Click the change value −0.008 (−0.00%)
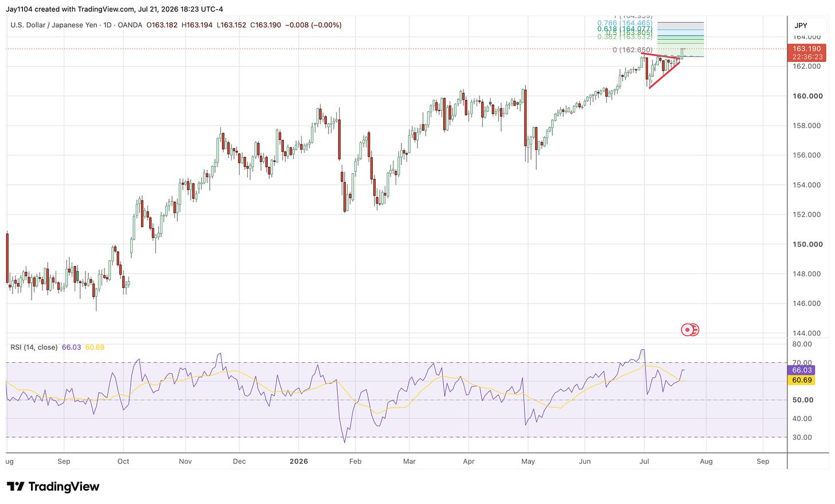This screenshot has width=835, height=504. [x=313, y=25]
